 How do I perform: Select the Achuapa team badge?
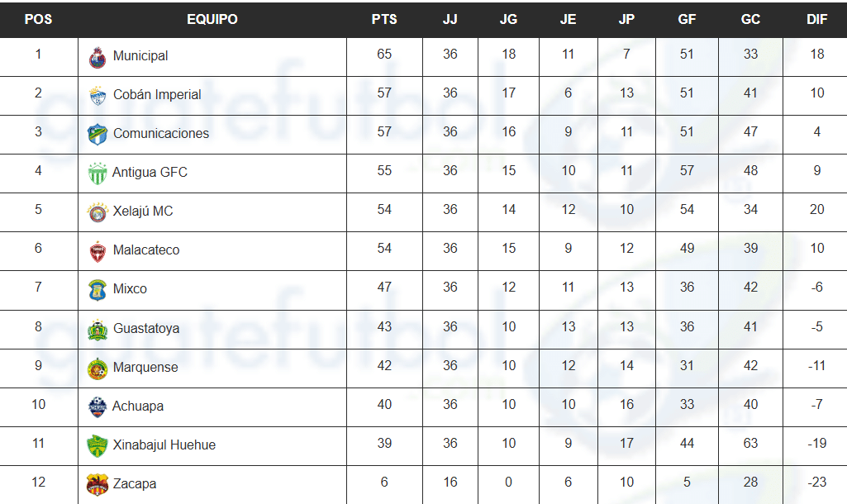98,407
